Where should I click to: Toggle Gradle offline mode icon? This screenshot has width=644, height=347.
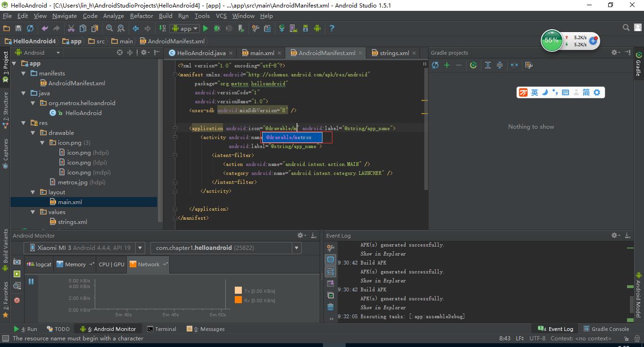[514, 65]
